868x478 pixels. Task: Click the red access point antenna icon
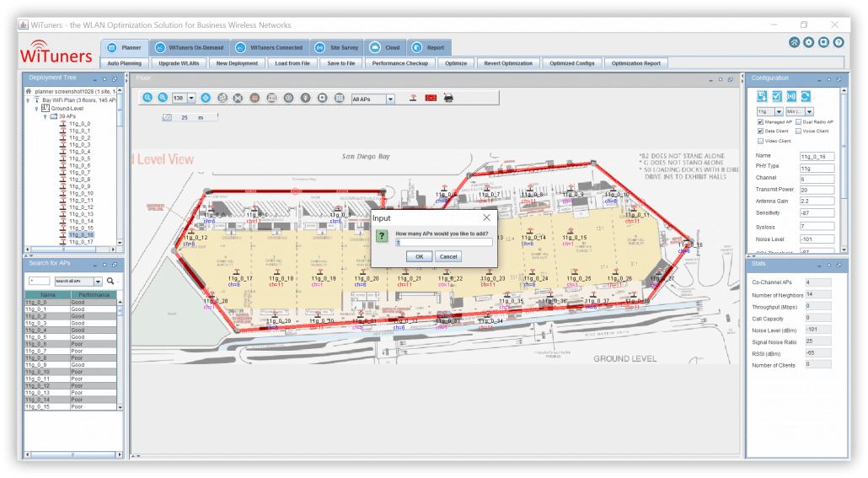(413, 98)
